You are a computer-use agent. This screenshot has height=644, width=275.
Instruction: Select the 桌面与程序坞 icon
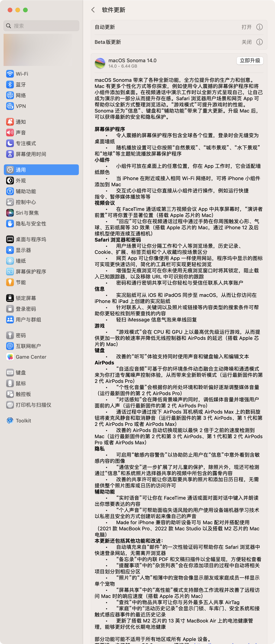10,239
